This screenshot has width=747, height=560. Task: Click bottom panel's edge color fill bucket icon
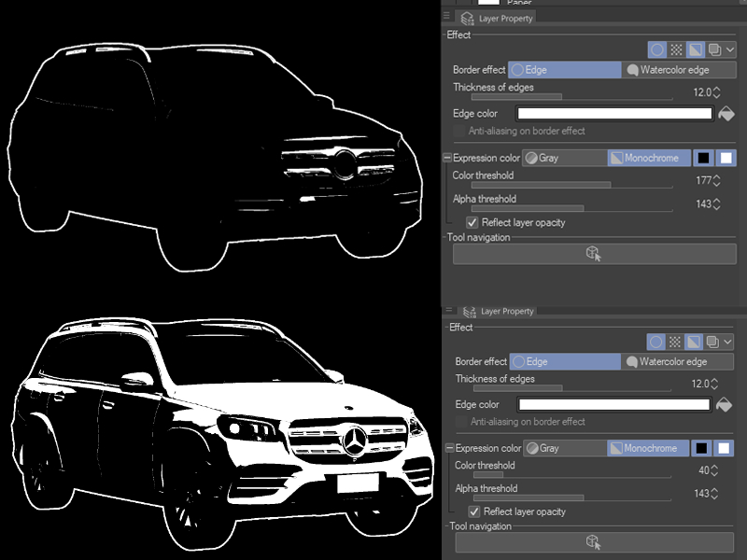(726, 405)
